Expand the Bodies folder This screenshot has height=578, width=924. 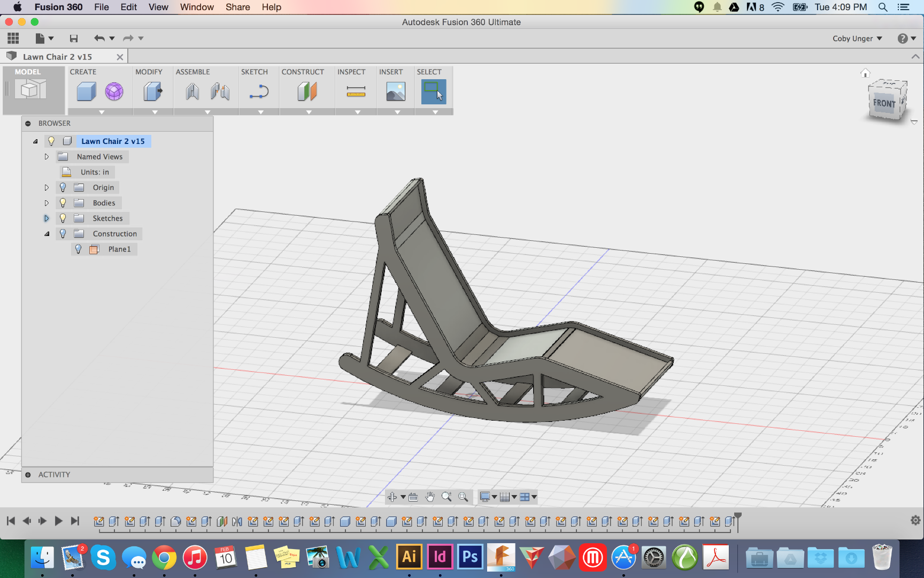[47, 203]
